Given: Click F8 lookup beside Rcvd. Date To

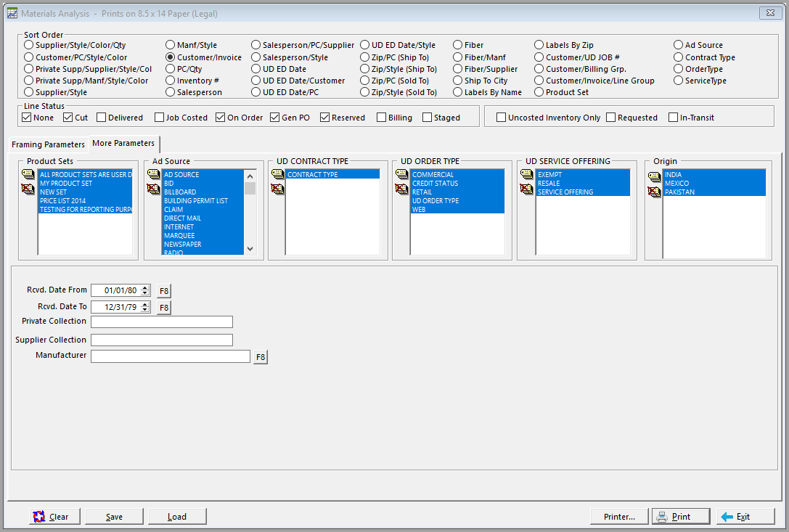Looking at the screenshot, I should tap(164, 308).
